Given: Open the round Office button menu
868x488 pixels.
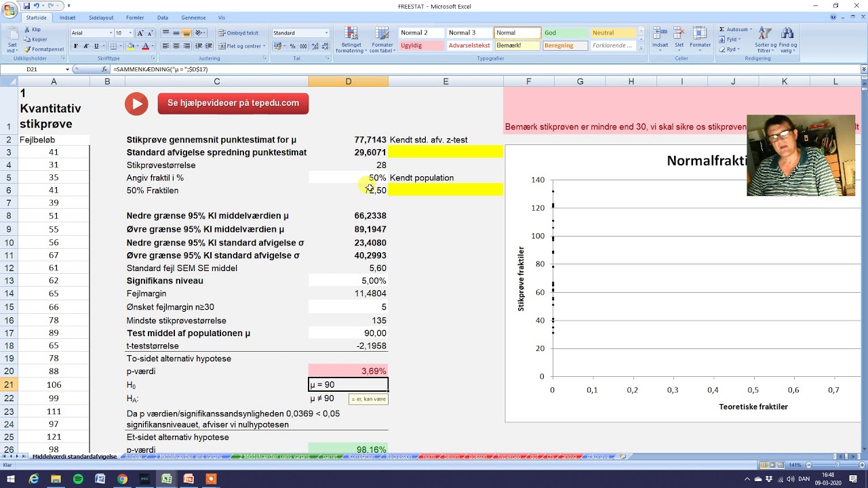Looking at the screenshot, I should tap(10, 9).
